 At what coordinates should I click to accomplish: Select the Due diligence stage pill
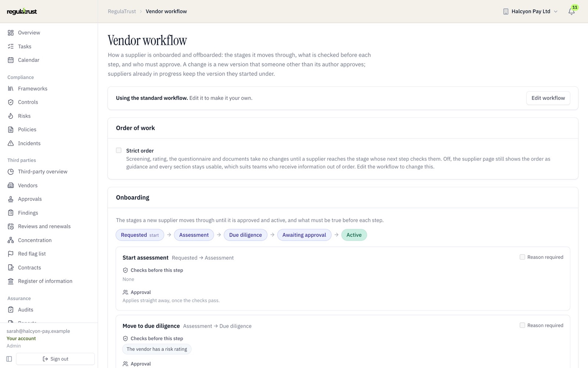(x=245, y=235)
